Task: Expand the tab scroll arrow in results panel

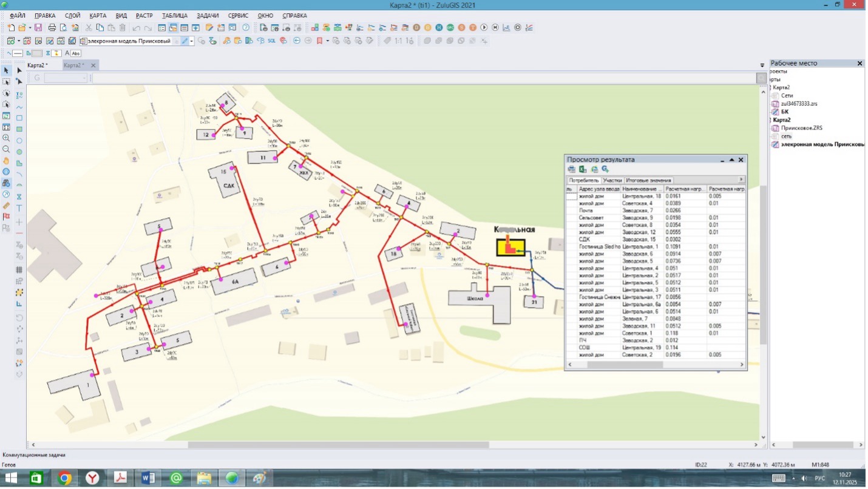Action: pyautogui.click(x=741, y=180)
